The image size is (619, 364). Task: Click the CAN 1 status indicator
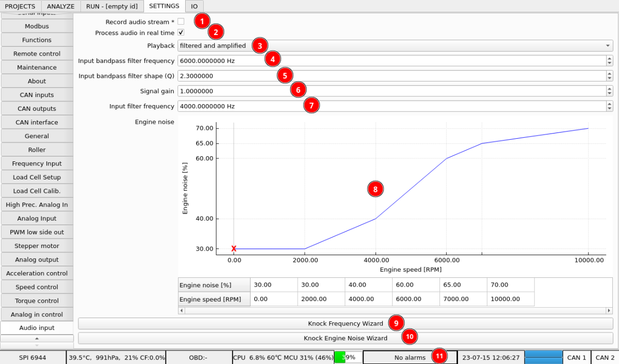click(577, 357)
